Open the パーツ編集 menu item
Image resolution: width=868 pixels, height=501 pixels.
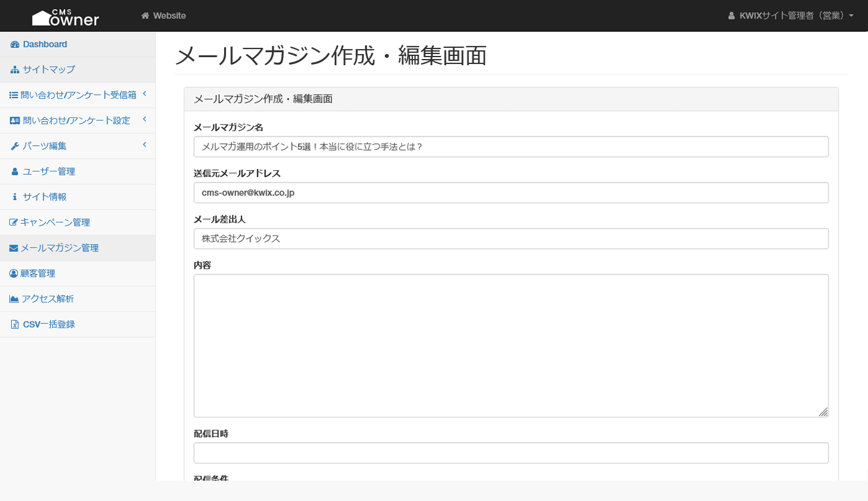pyautogui.click(x=77, y=146)
